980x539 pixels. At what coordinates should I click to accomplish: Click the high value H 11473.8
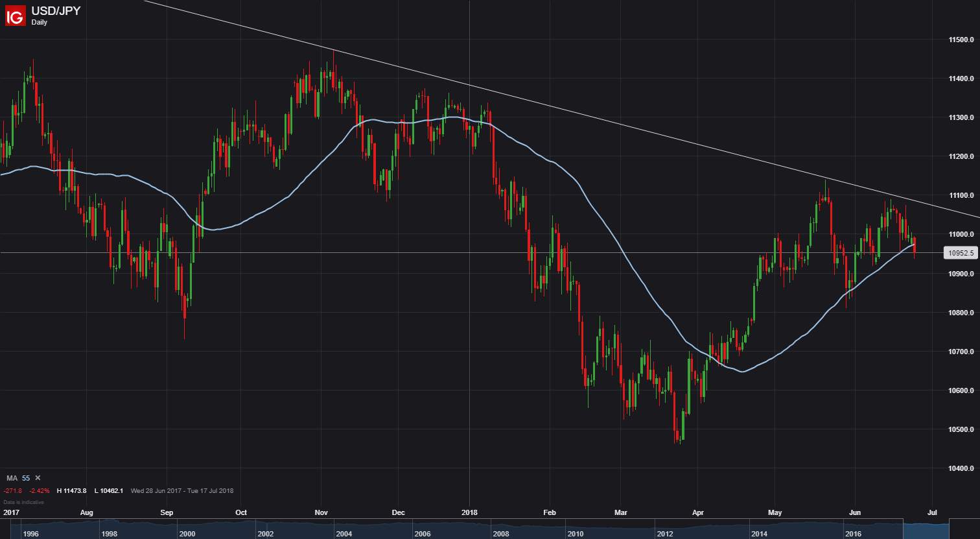tap(72, 491)
